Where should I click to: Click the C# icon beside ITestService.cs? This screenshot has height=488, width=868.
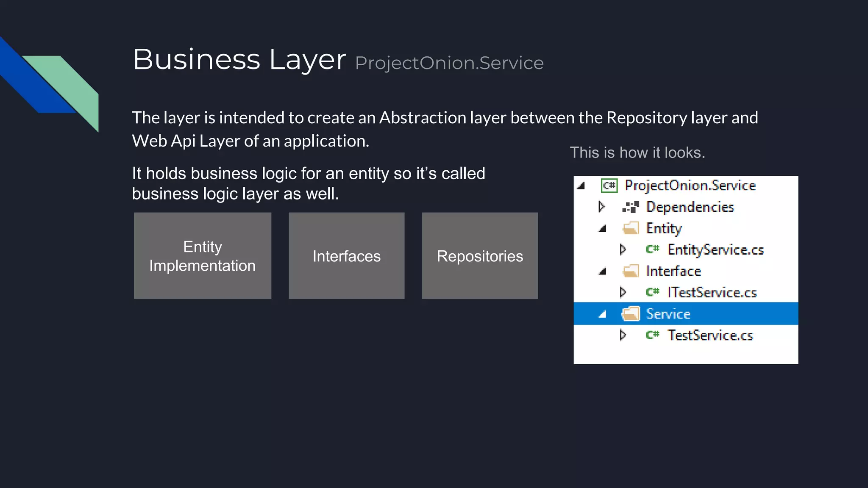[x=652, y=292]
